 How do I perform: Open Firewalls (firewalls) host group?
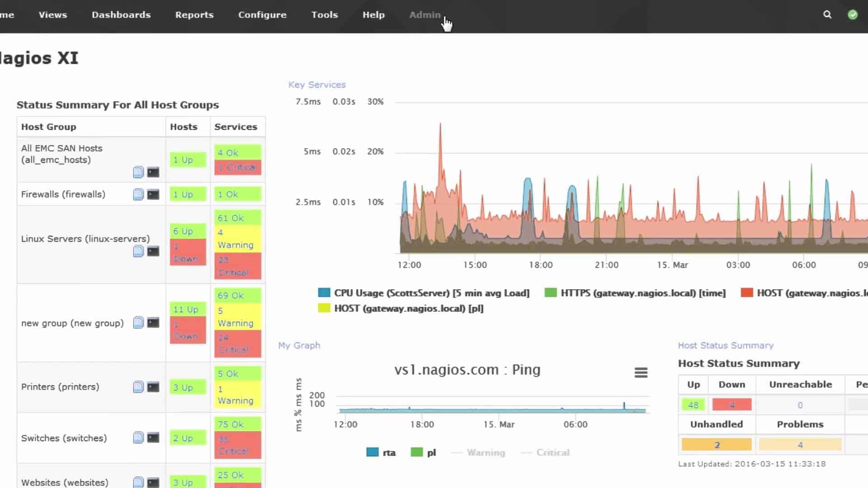[x=63, y=194]
